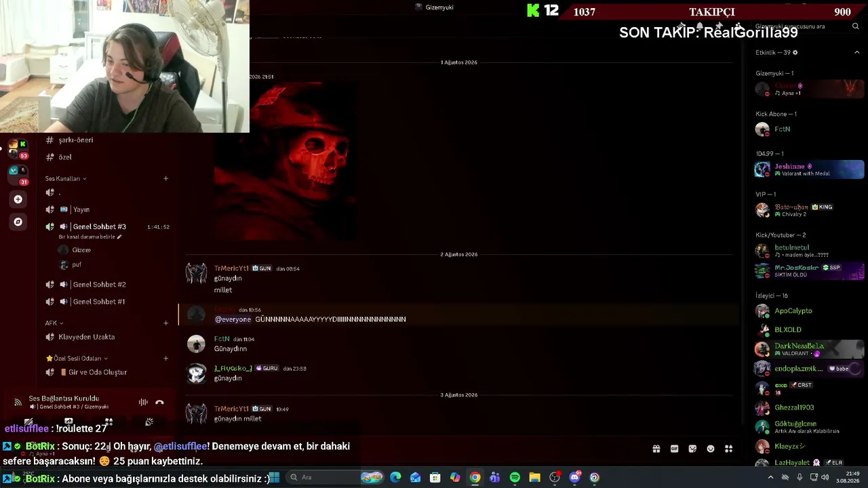Show hidden system tray icons
Screen dimensions: 868x488
pos(770,478)
